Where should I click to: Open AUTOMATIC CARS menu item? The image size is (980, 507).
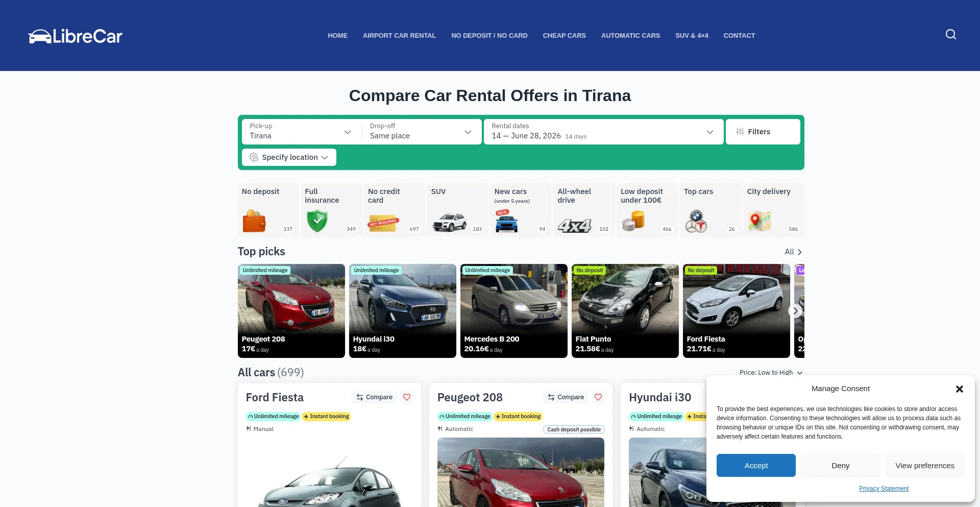[630, 36]
